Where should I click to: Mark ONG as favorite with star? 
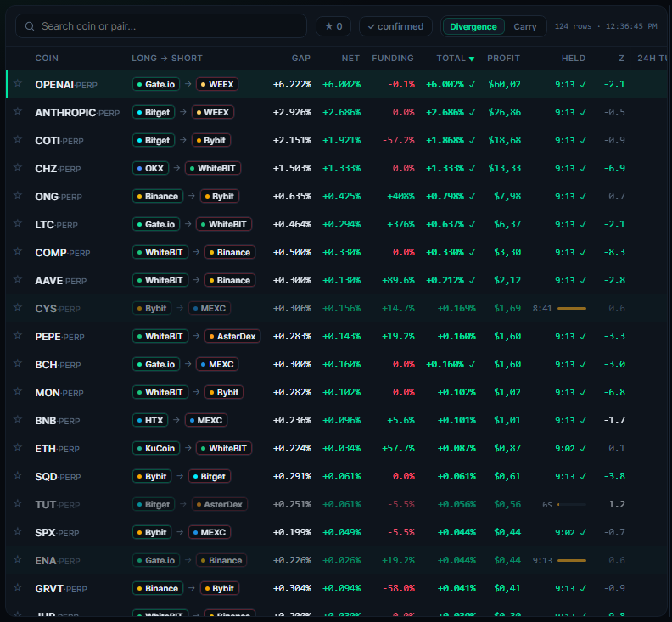(x=18, y=195)
